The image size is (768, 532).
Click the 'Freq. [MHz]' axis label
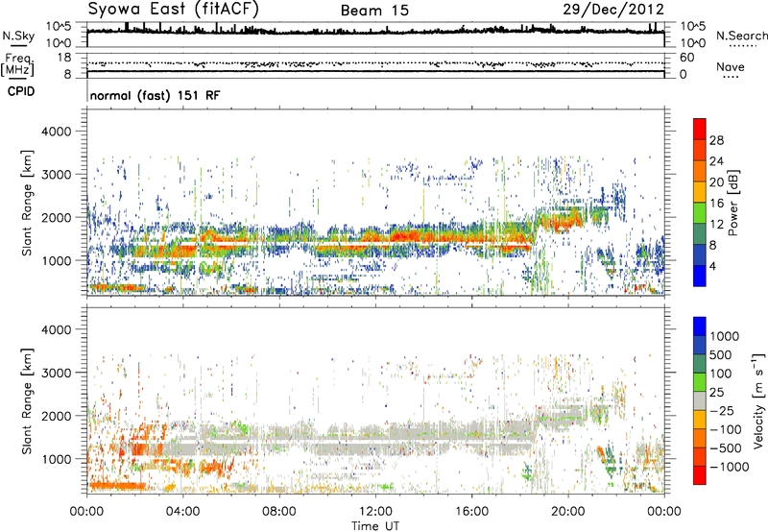pyautogui.click(x=17, y=65)
